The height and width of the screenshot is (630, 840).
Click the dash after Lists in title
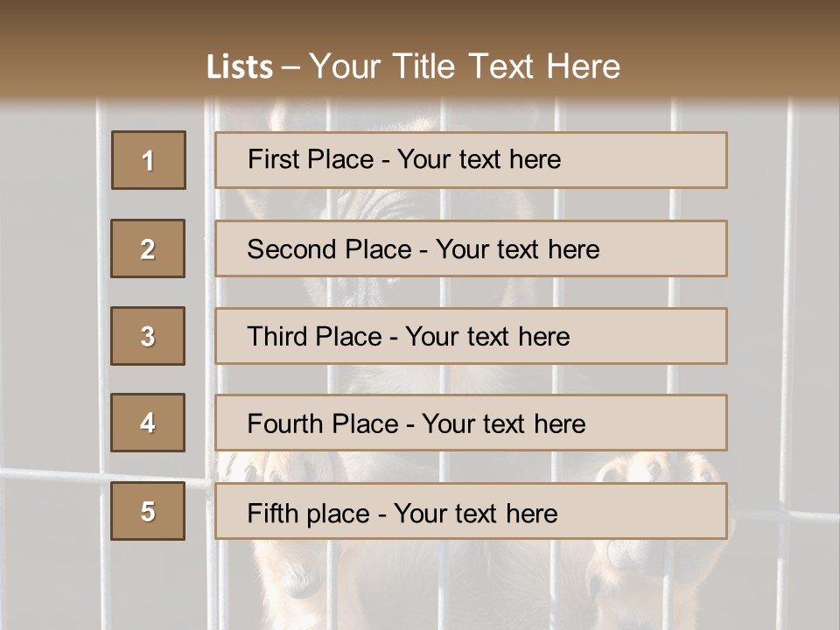tap(290, 68)
